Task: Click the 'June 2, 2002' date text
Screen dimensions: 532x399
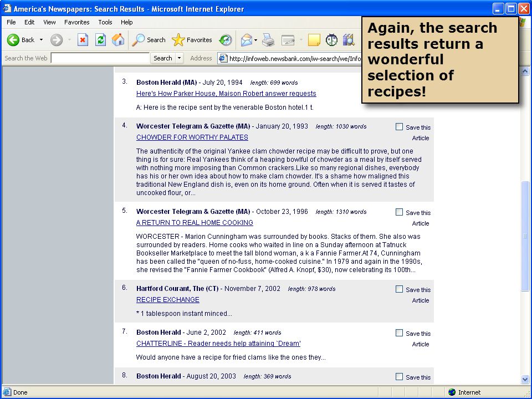Action: click(206, 332)
